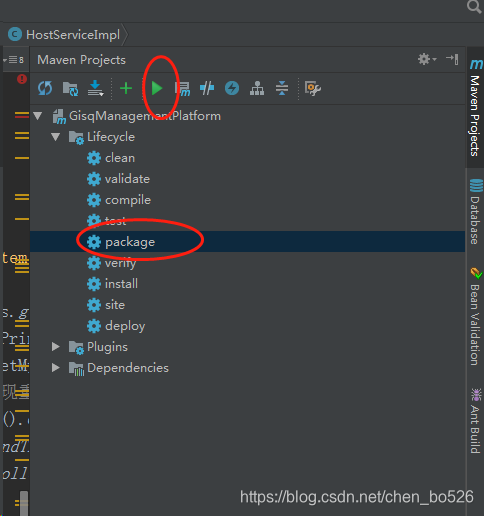484x516 pixels.
Task: Expand the Dependencies node
Action: click(56, 368)
